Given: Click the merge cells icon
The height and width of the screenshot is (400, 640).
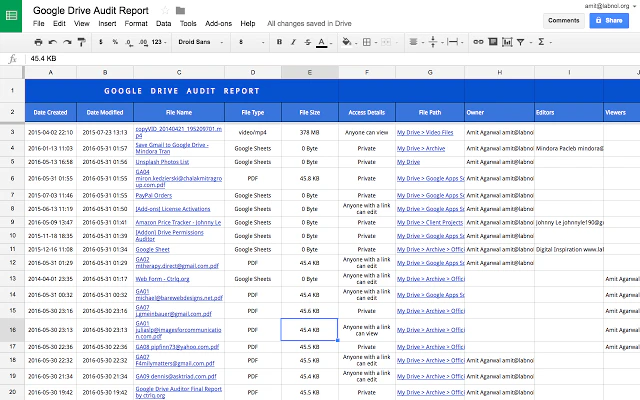Looking at the screenshot, I should (x=386, y=42).
